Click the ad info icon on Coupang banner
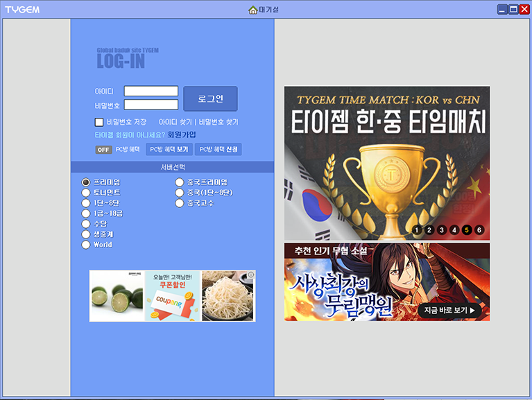This screenshot has width=532, height=400. pyautogui.click(x=250, y=275)
